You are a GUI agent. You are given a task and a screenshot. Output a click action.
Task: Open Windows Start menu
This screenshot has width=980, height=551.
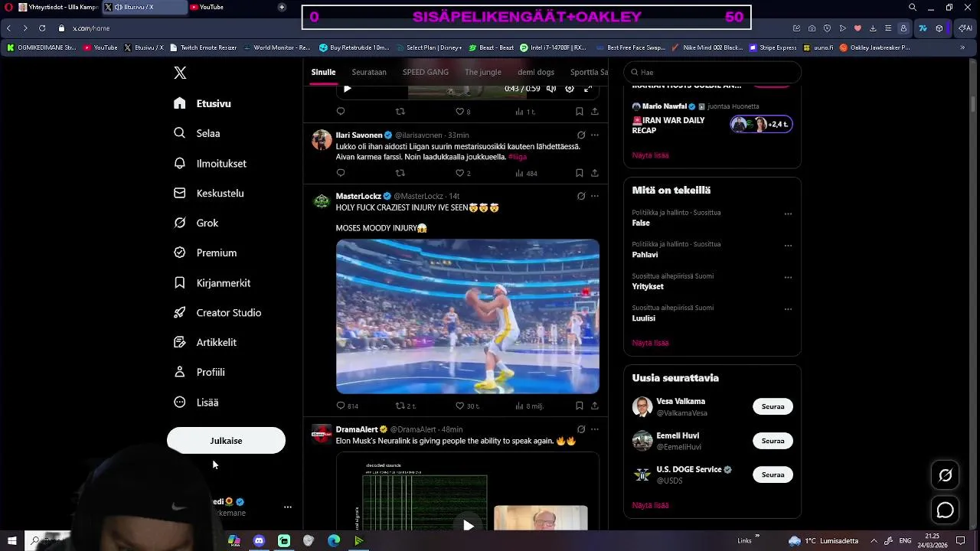click(x=11, y=541)
